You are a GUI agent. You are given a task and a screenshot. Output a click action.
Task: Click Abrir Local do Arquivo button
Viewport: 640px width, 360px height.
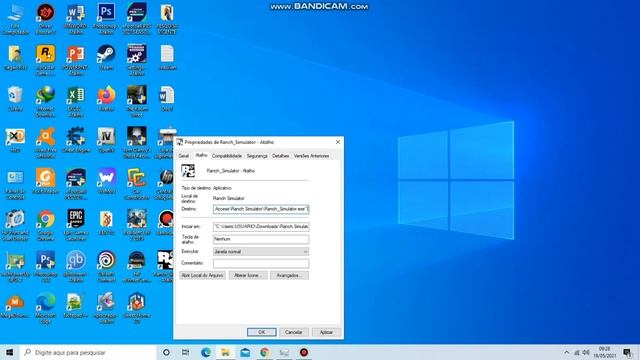tap(202, 276)
